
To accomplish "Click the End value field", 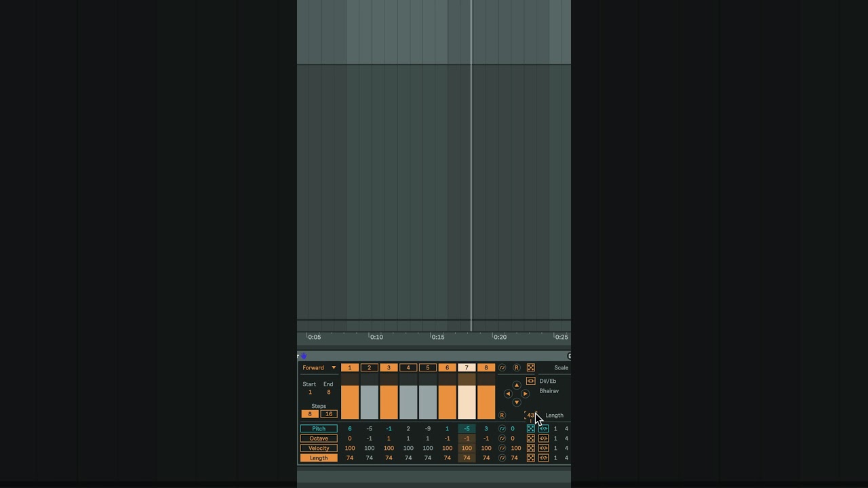I will [328, 392].
